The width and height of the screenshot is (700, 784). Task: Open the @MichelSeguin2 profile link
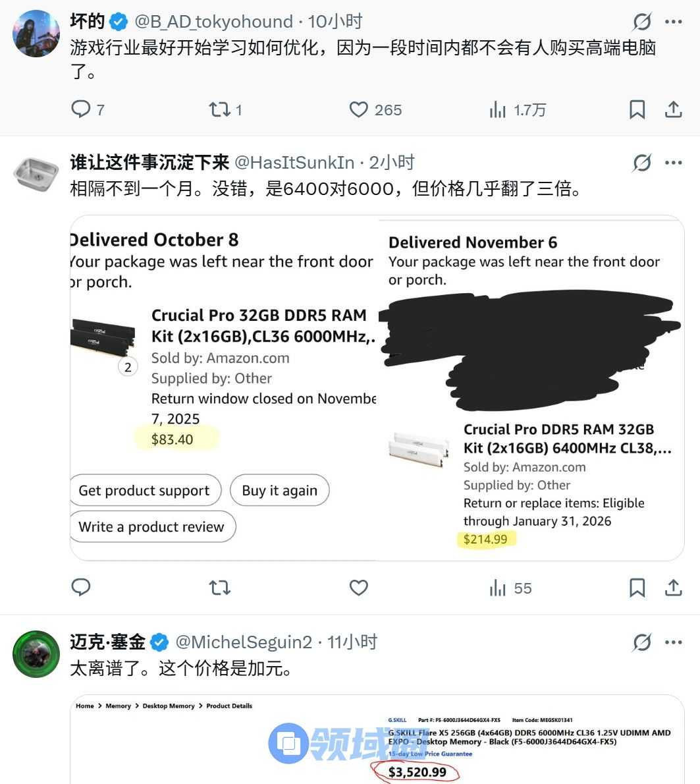coord(244,642)
